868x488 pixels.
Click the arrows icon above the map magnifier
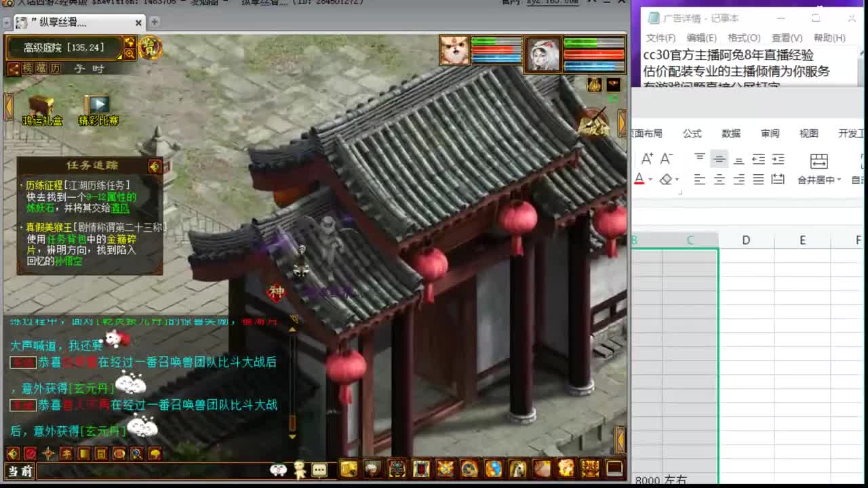129,42
